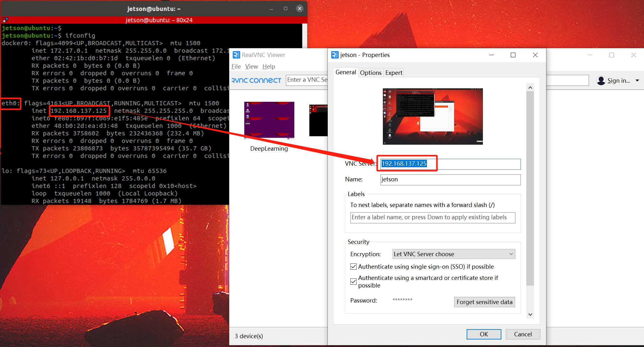The image size is (644, 347).
Task: Click the eth0 IP 192.168.137.125 in terminal
Action: pos(79,111)
